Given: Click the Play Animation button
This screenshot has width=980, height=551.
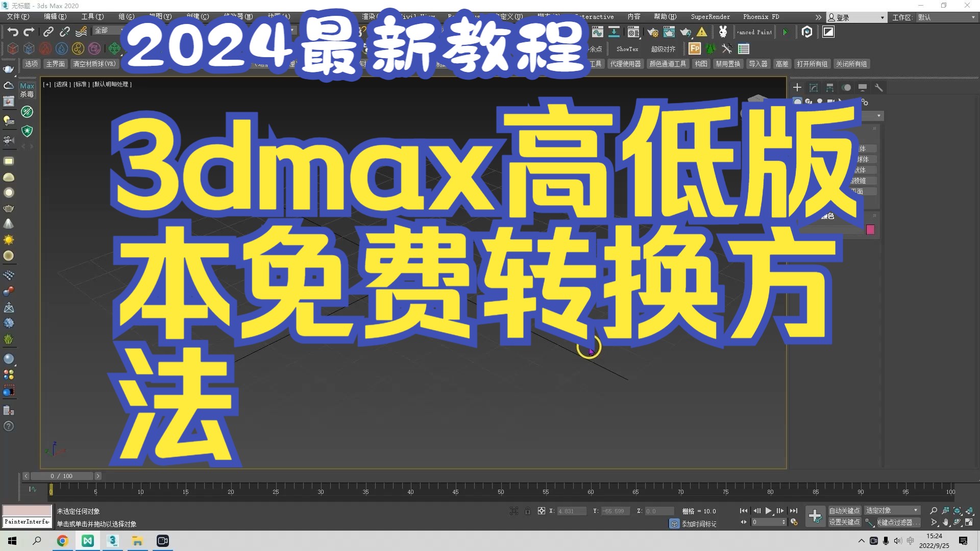Looking at the screenshot, I should coord(768,511).
